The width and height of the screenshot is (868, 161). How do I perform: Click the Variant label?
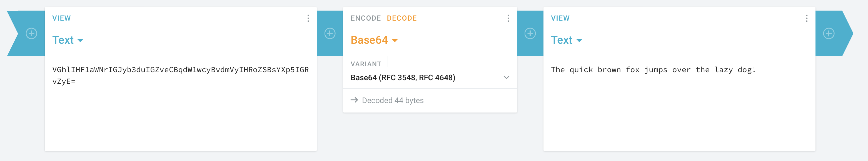[x=366, y=64]
